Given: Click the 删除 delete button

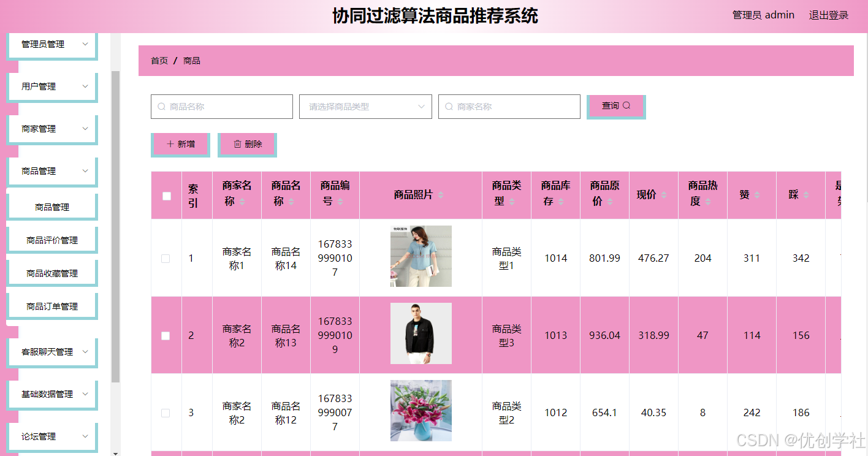Looking at the screenshot, I should [x=246, y=144].
